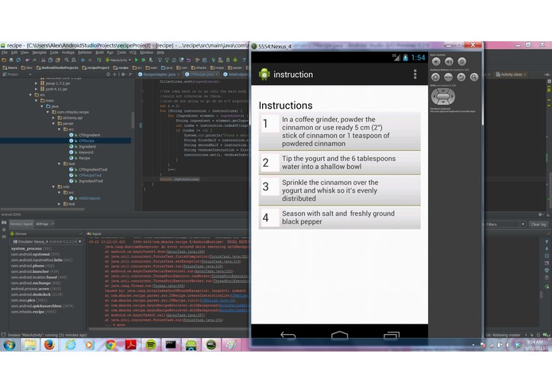
Task: Click the logcat trash icon
Action: point(546,278)
